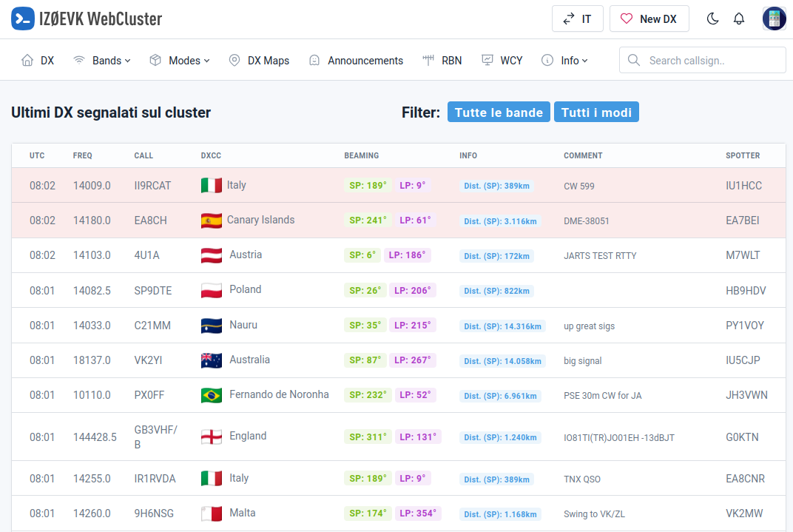
Task: Click the heart icon in New DX
Action: click(627, 18)
